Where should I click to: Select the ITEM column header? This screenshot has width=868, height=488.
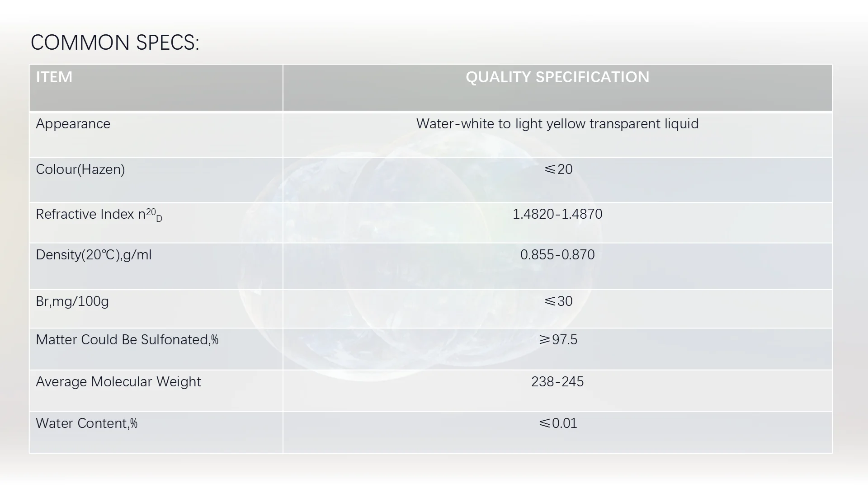pyautogui.click(x=54, y=77)
